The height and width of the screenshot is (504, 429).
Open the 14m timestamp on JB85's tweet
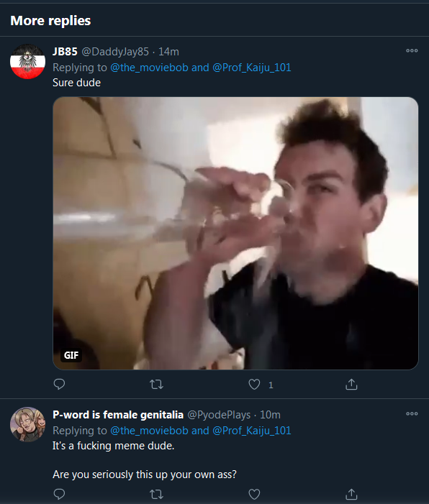pos(168,52)
